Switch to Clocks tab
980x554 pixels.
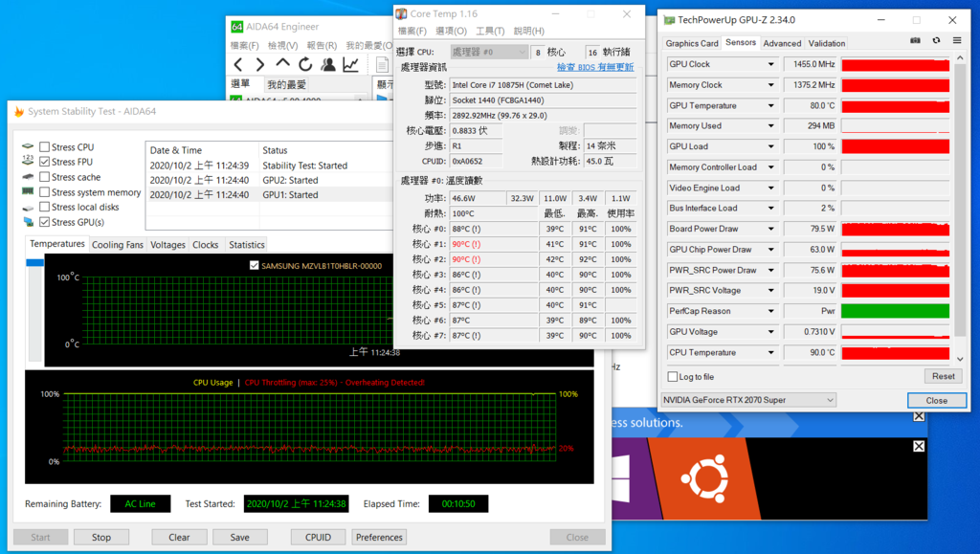point(205,245)
